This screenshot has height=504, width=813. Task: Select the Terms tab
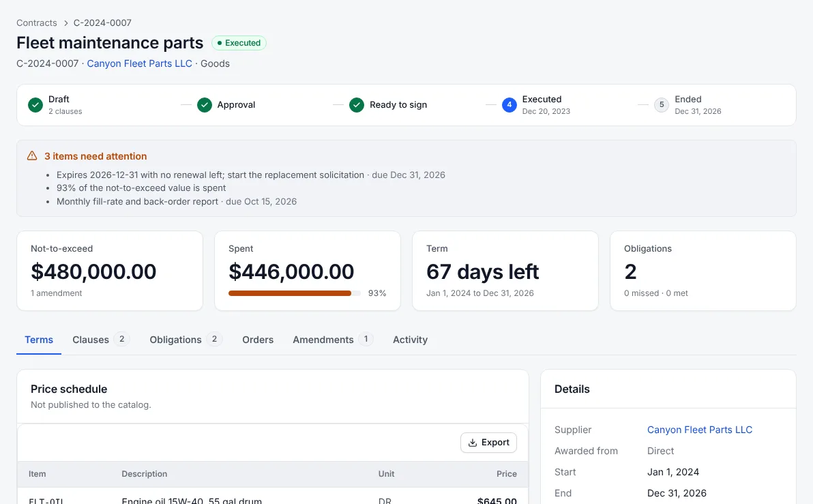tap(39, 340)
